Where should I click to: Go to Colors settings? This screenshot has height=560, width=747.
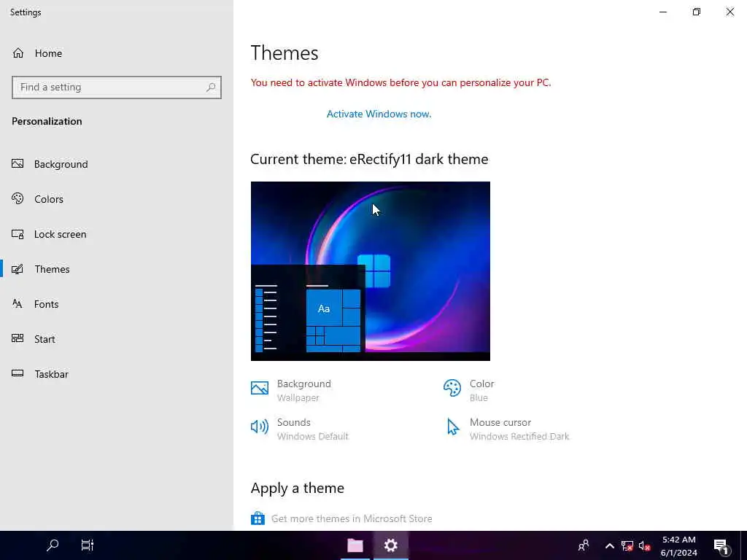(x=117, y=199)
